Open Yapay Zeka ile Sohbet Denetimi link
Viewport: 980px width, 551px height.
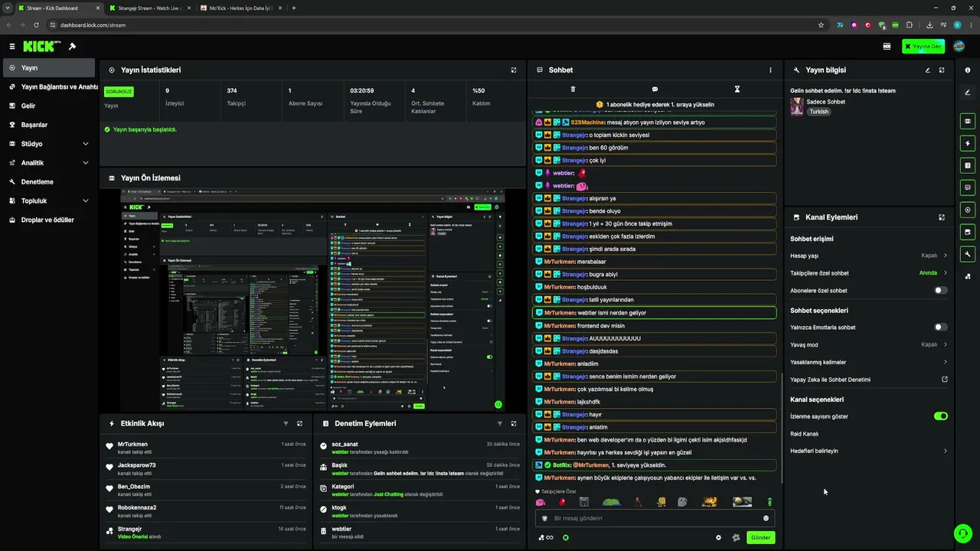[869, 380]
